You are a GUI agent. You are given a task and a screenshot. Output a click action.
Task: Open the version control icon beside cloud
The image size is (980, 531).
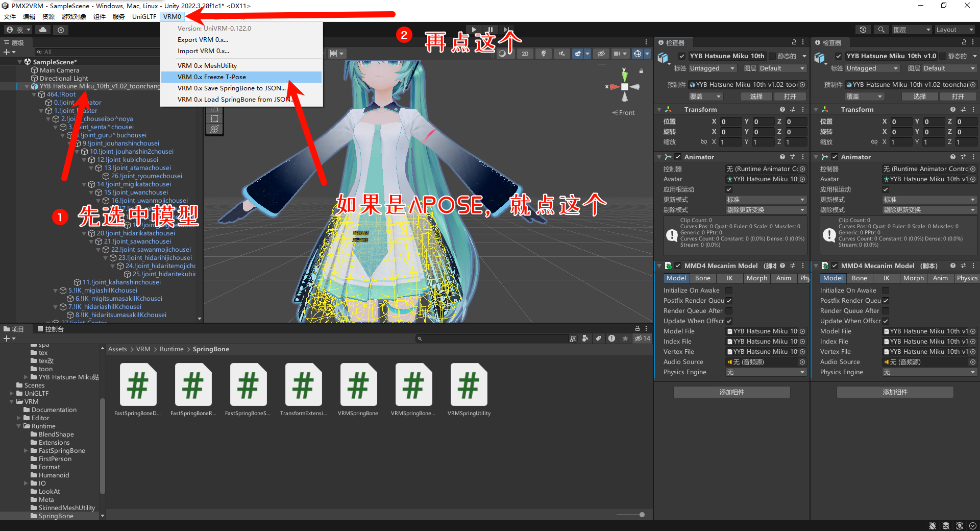pyautogui.click(x=61, y=30)
